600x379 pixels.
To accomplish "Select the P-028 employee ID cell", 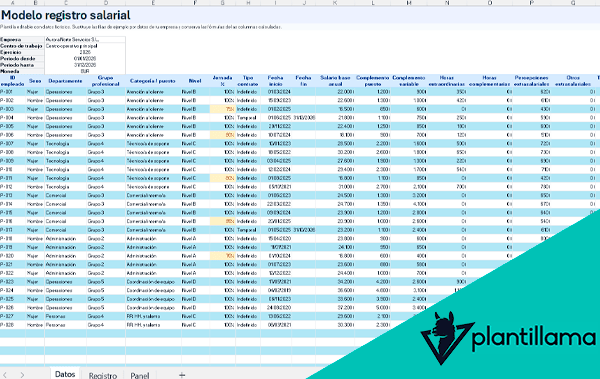I will coord(13,325).
